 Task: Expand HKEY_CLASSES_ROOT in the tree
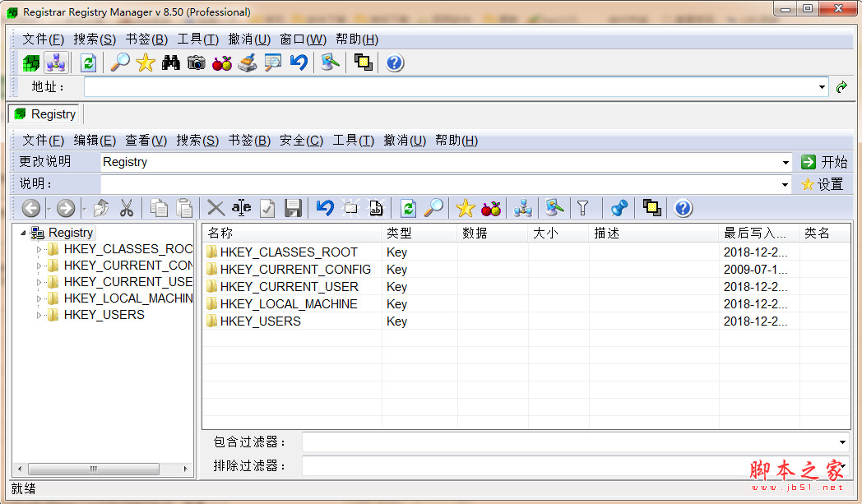point(39,249)
